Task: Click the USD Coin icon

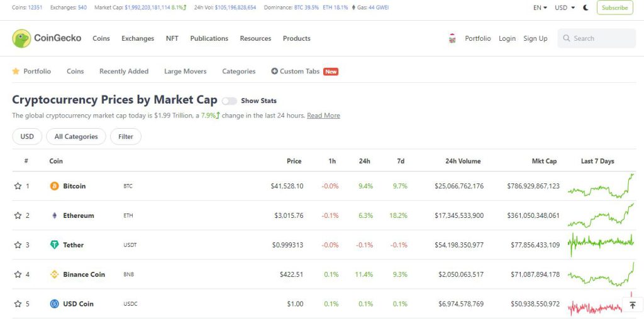Action: click(54, 304)
